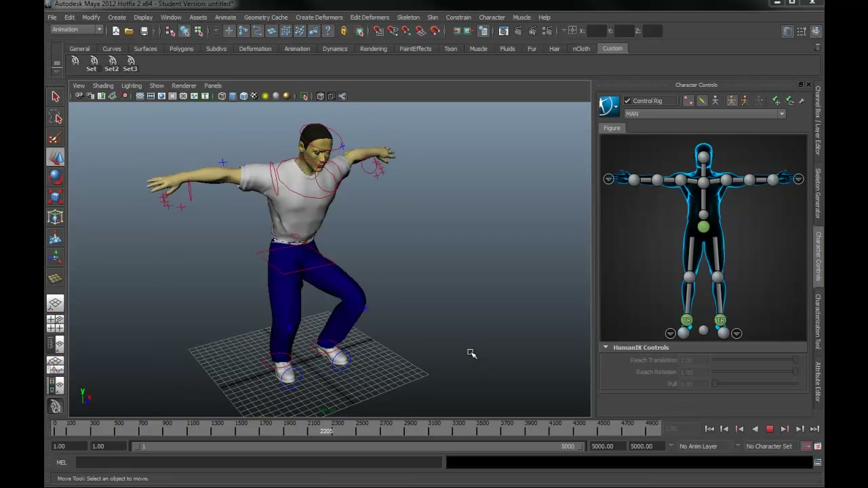Open the MAN character dropdown

click(705, 114)
